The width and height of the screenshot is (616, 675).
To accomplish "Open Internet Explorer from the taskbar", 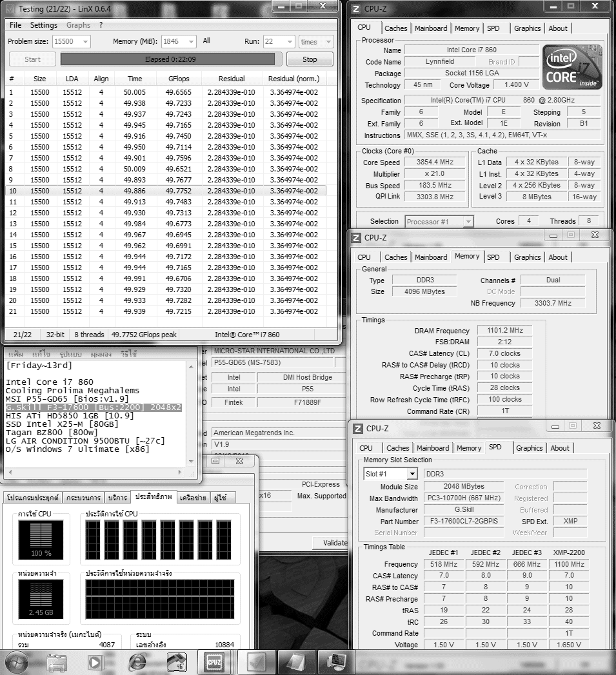I will pos(137,663).
